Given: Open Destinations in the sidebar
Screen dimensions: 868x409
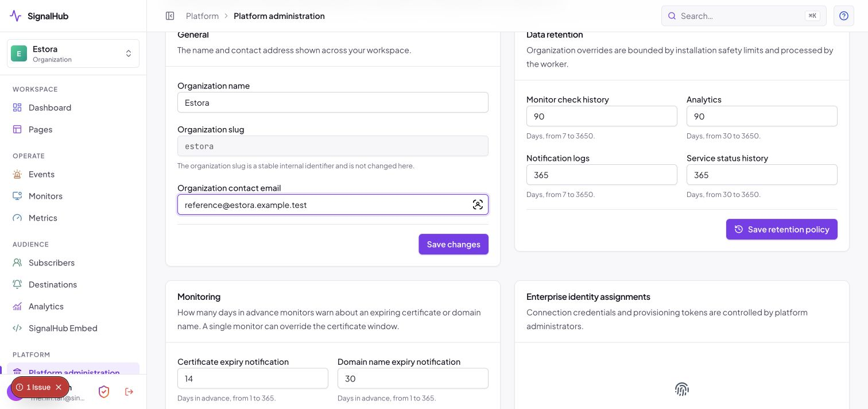Looking at the screenshot, I should 73,284.
